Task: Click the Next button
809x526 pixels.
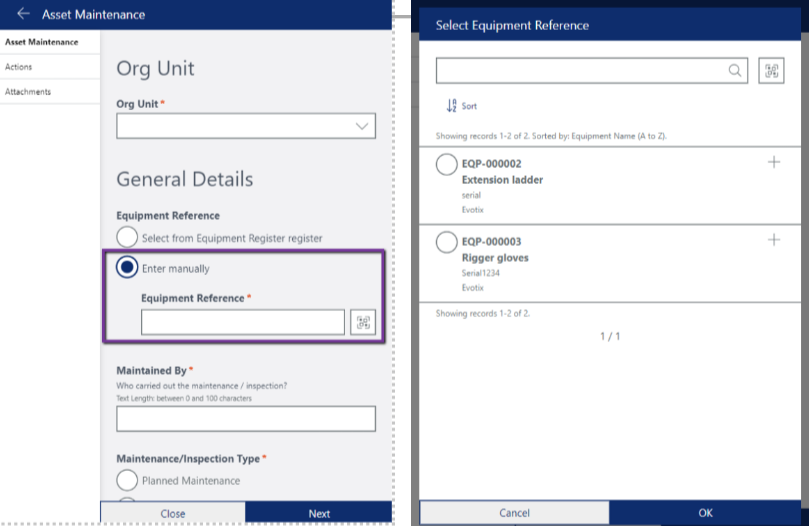Action: click(319, 513)
